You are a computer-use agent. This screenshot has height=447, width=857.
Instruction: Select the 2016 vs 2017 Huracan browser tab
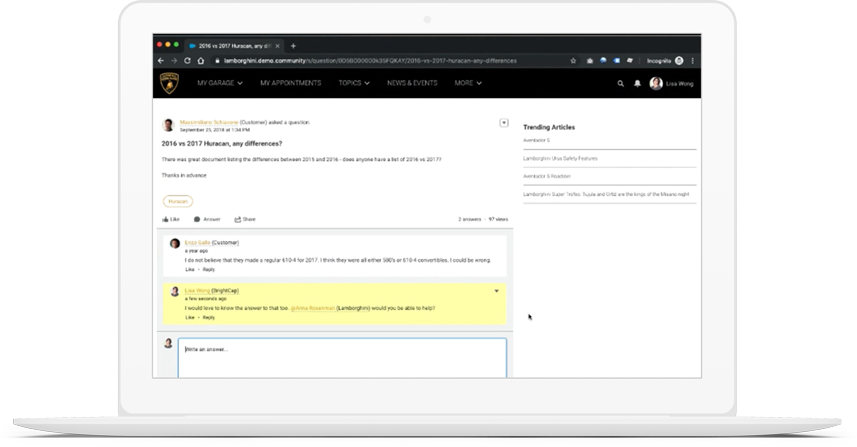point(234,46)
